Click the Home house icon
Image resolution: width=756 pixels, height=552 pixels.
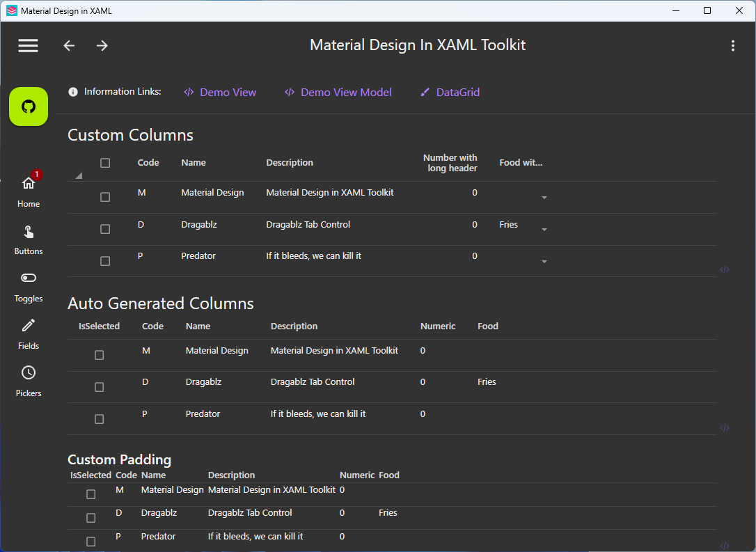click(28, 183)
